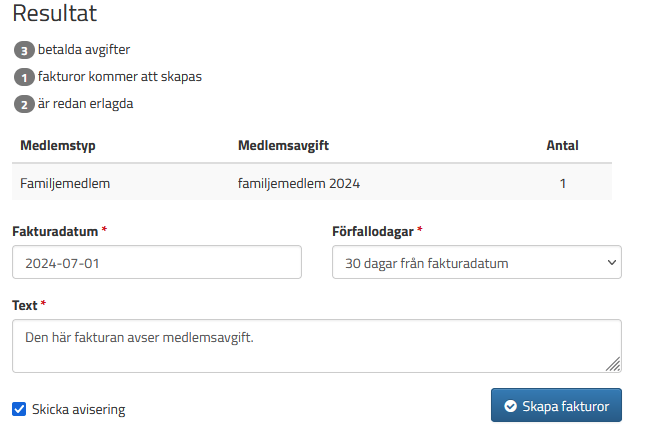The height and width of the screenshot is (434, 651).
Task: Open the Förfallodagar dropdown
Action: 477,262
